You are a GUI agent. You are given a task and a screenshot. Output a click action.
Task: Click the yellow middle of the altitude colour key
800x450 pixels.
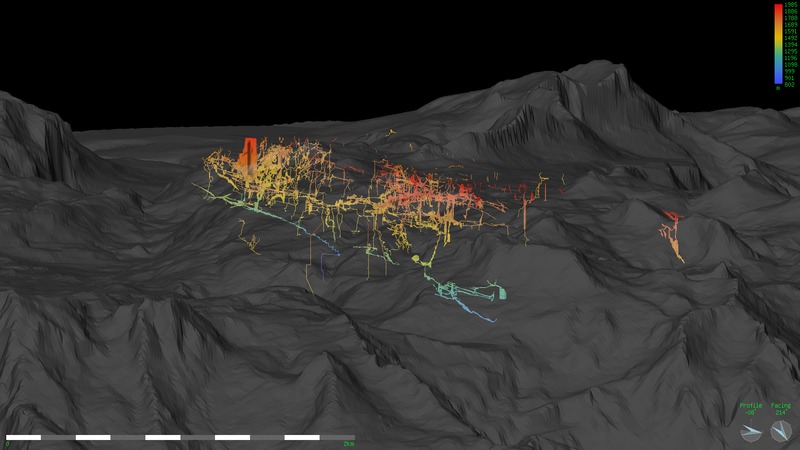point(777,42)
